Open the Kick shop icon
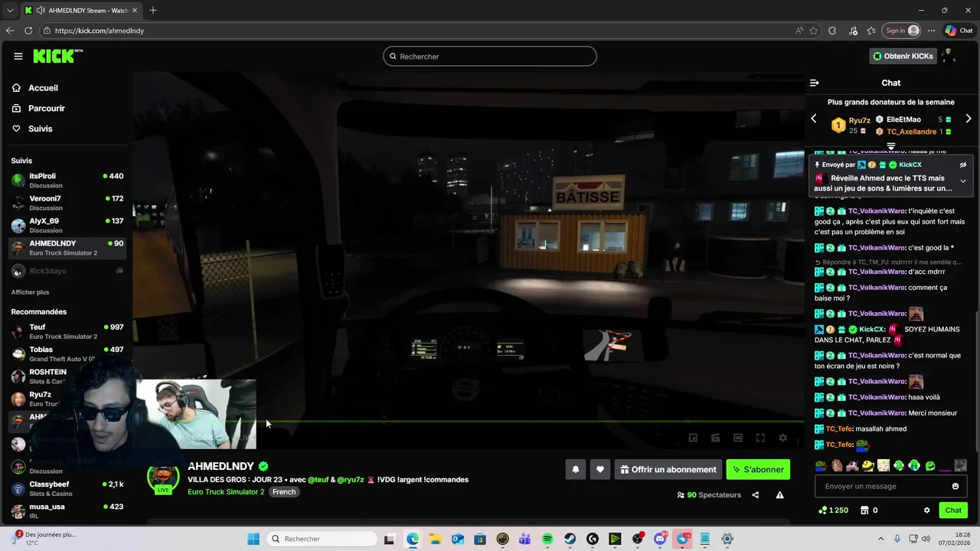 pyautogui.click(x=864, y=510)
